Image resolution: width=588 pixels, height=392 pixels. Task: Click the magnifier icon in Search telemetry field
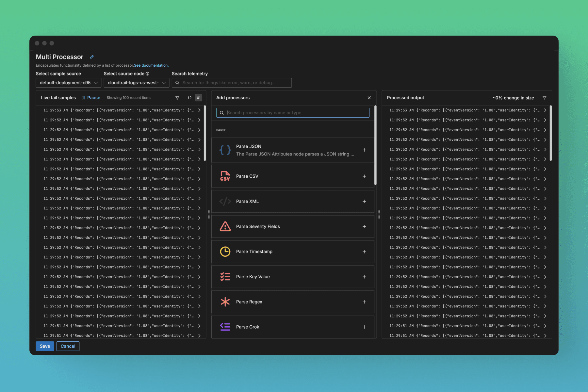click(x=177, y=83)
